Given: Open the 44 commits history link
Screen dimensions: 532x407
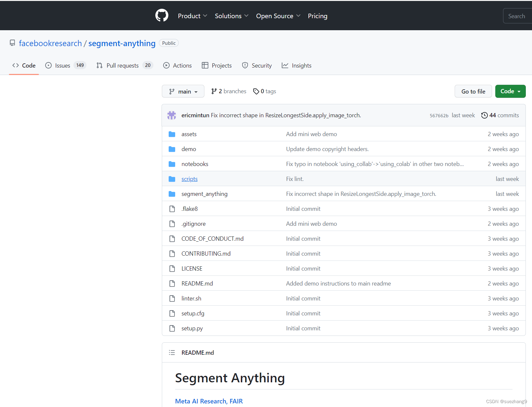Looking at the screenshot, I should [x=500, y=115].
